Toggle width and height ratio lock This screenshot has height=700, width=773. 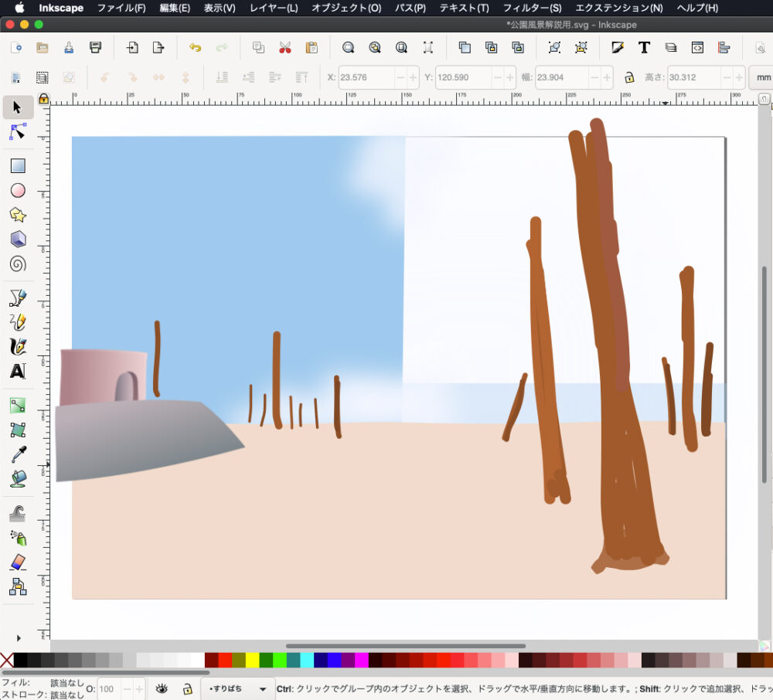[x=629, y=78]
